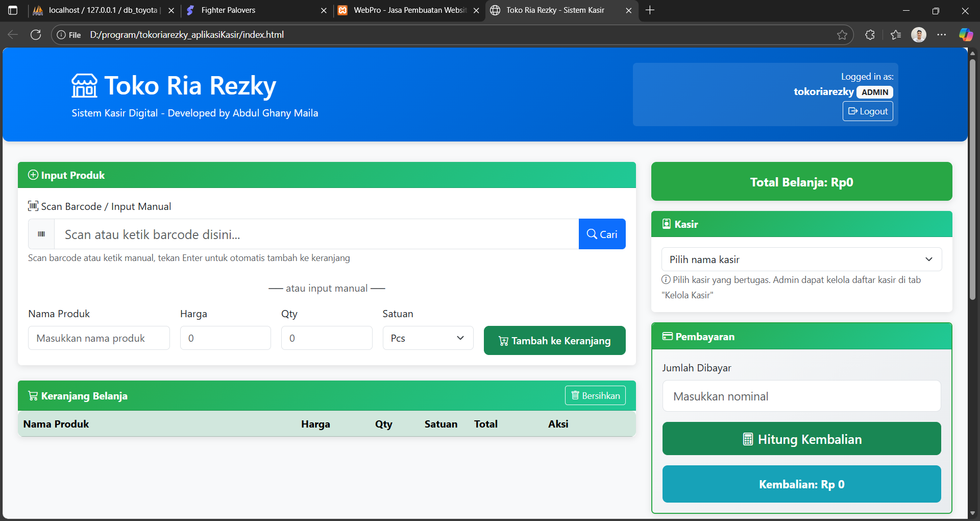
Task: Log out using the Logout button
Action: 868,111
